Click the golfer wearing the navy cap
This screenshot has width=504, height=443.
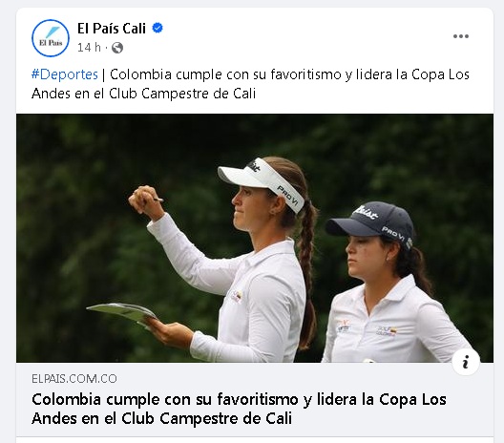click(x=390, y=283)
